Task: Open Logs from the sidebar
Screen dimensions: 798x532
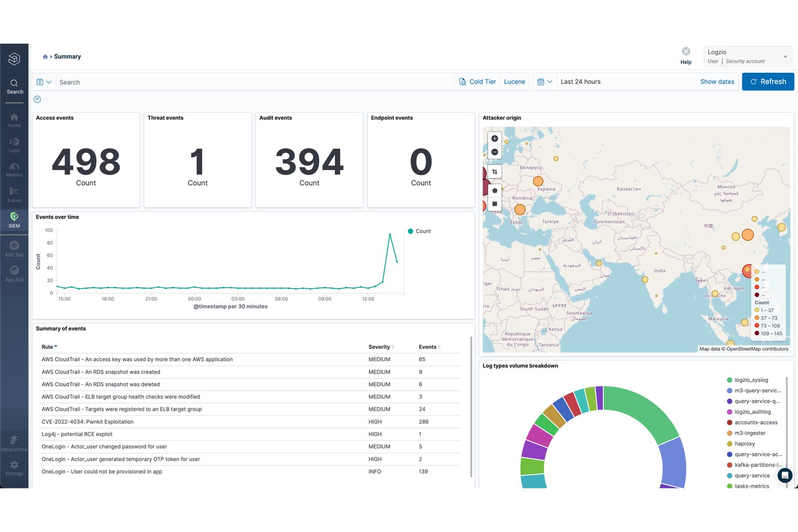Action: tap(14, 146)
